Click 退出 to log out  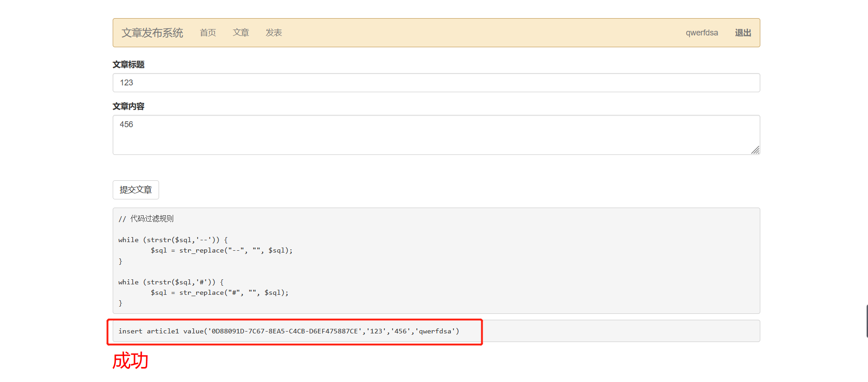click(x=743, y=33)
